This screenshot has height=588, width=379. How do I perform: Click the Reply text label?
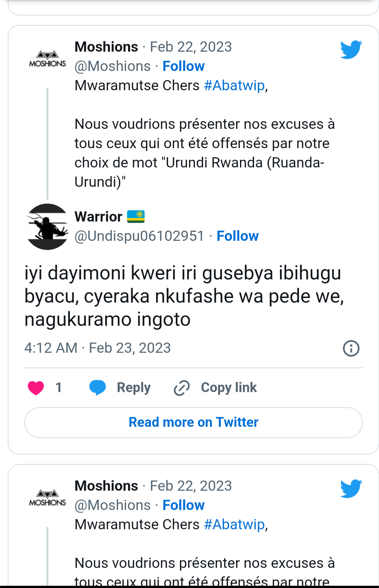[x=134, y=388]
